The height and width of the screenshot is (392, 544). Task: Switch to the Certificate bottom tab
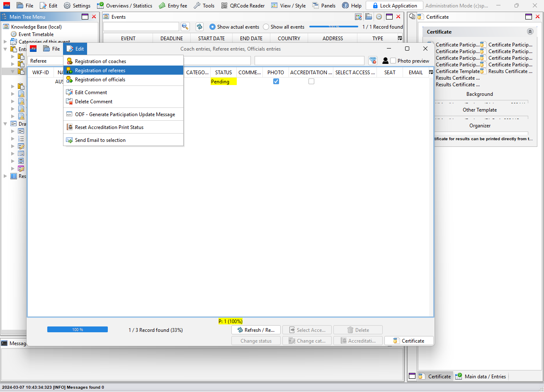click(x=435, y=376)
